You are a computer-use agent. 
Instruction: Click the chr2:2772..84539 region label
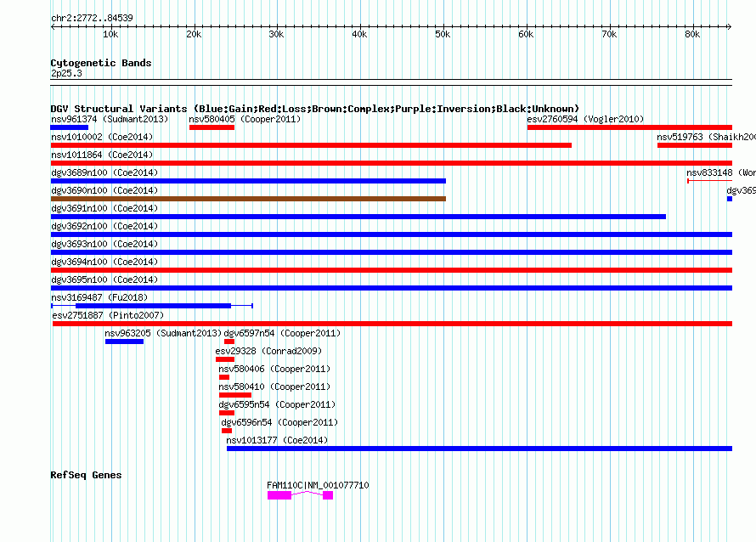tap(92, 18)
